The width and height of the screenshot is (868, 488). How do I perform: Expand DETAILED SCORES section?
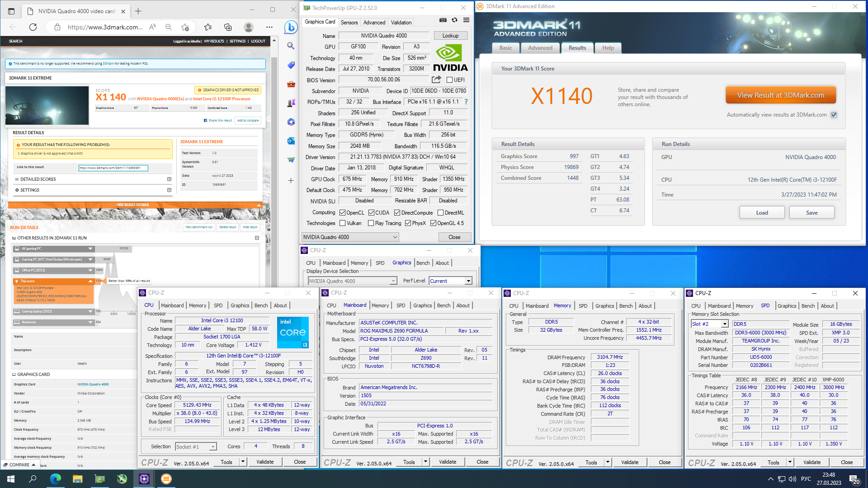[x=94, y=179]
